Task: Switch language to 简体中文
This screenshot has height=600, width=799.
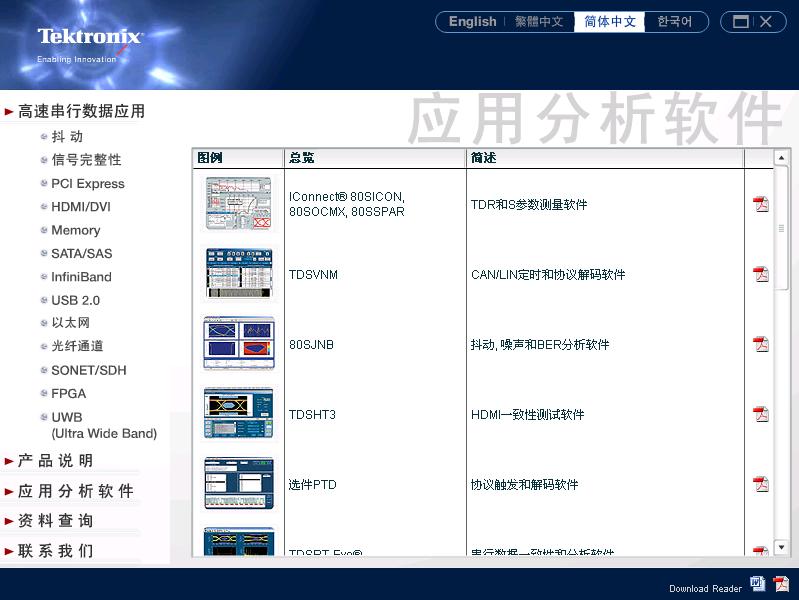Action: pyautogui.click(x=609, y=21)
